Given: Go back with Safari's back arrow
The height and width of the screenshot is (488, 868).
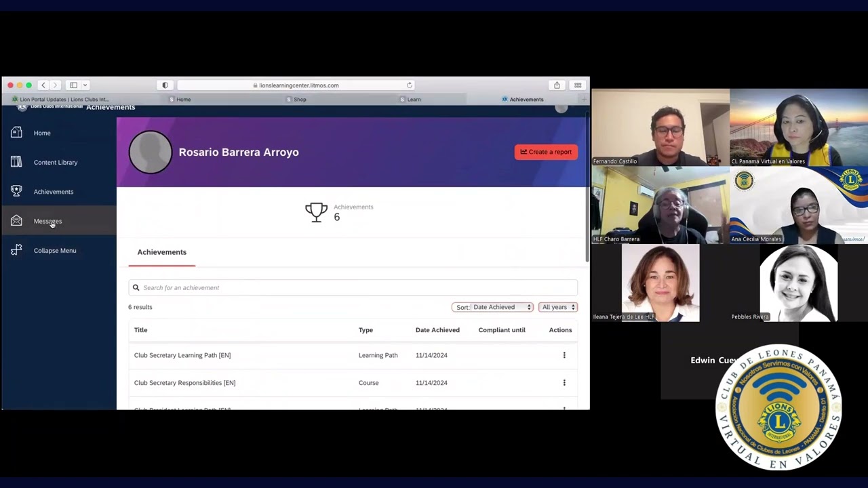Looking at the screenshot, I should [43, 85].
